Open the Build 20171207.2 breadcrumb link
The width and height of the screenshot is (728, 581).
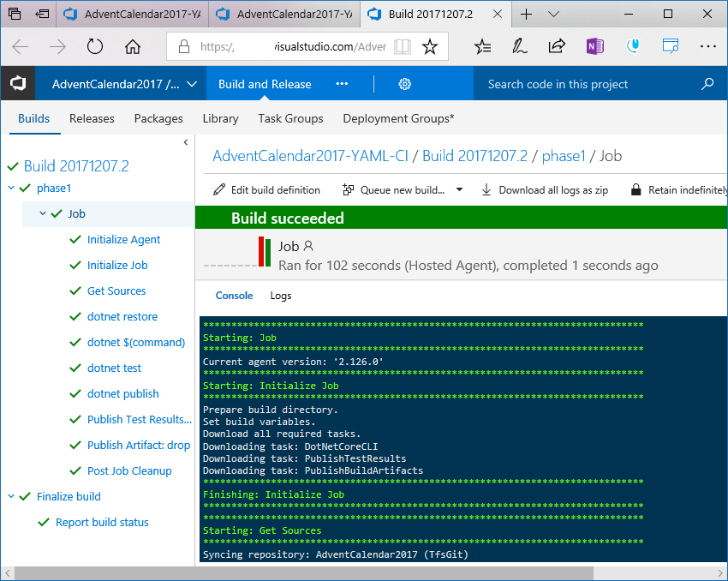(474, 156)
